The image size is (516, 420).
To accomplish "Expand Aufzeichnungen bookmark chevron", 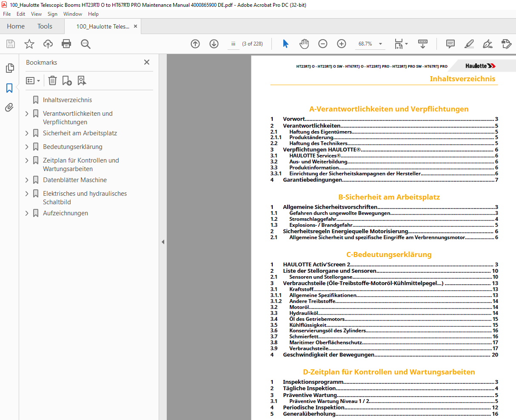I will tap(27, 213).
